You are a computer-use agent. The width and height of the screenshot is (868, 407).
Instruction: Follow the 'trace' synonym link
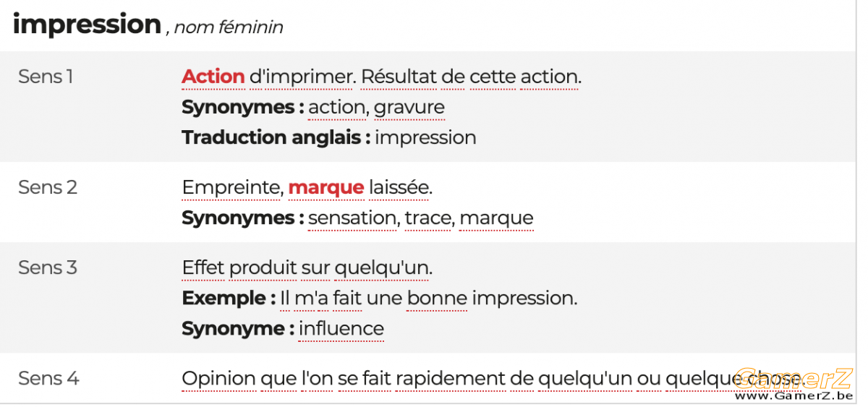(429, 218)
